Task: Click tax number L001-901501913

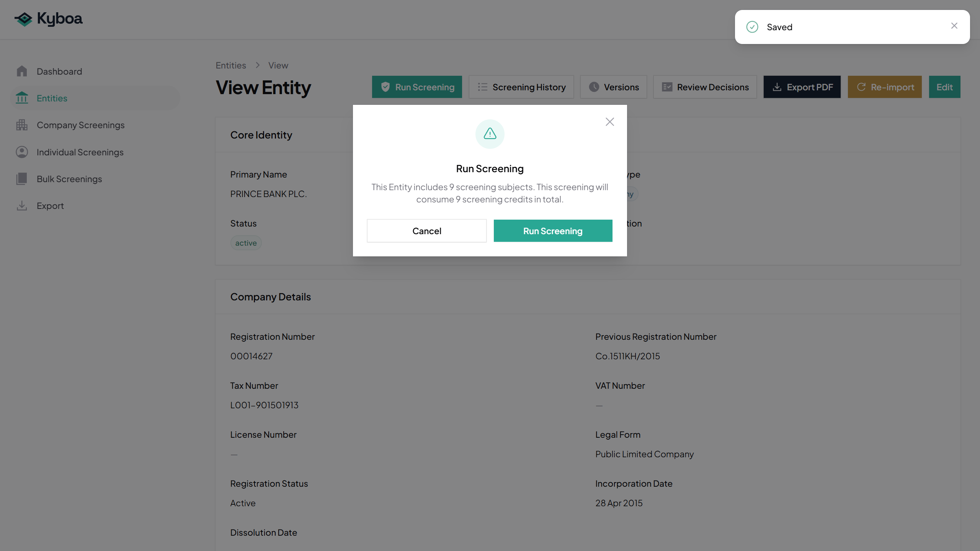Action: tap(265, 405)
